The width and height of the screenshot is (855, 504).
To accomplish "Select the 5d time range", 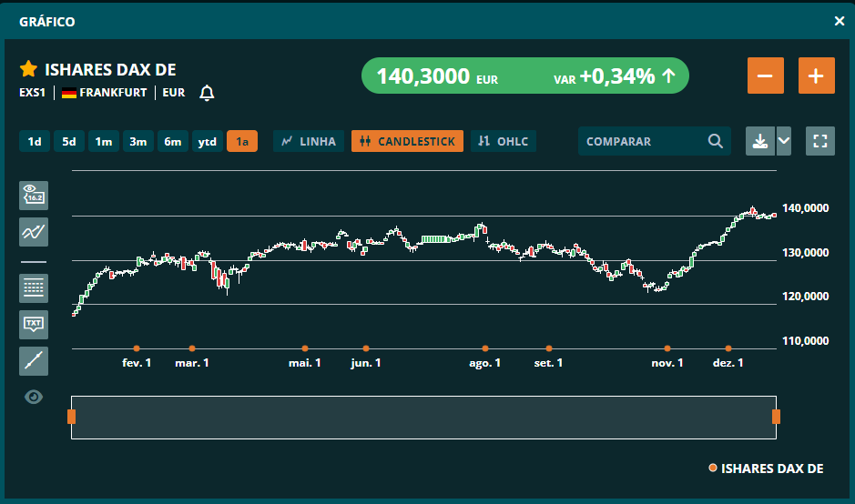I will [68, 142].
